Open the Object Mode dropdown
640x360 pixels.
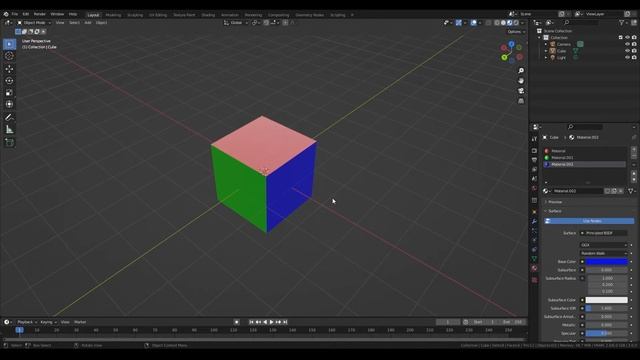click(34, 23)
